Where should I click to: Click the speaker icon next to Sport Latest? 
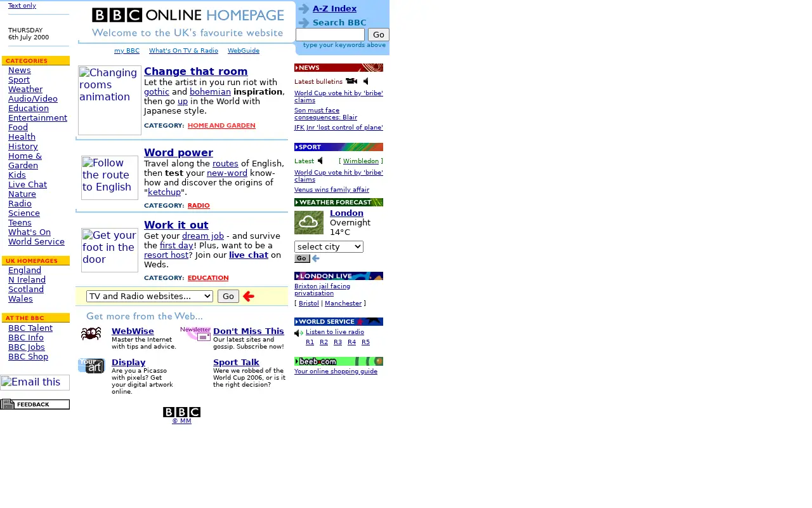(x=320, y=161)
